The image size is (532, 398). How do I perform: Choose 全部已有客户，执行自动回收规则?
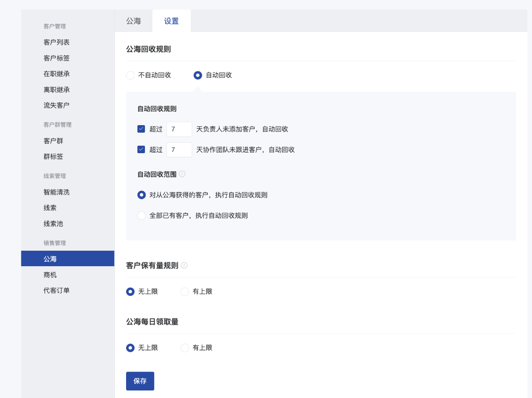pos(142,216)
